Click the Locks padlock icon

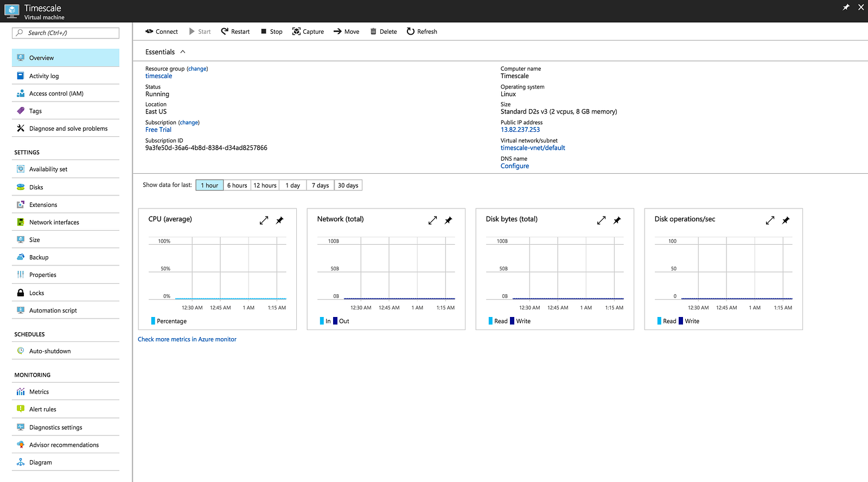coord(21,293)
